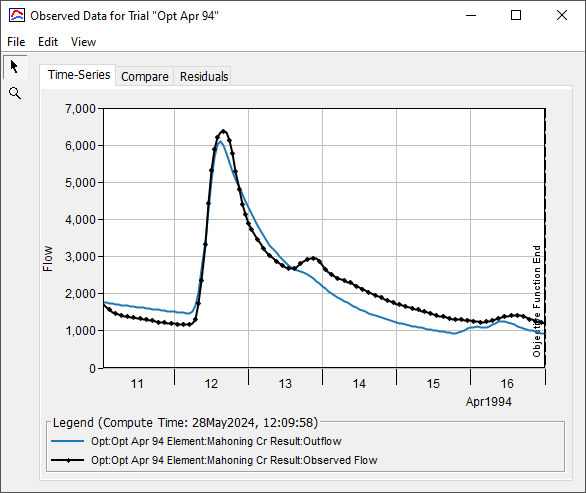Switch to the Residuals tab
Viewport: 586px width, 493px height.
pos(204,77)
